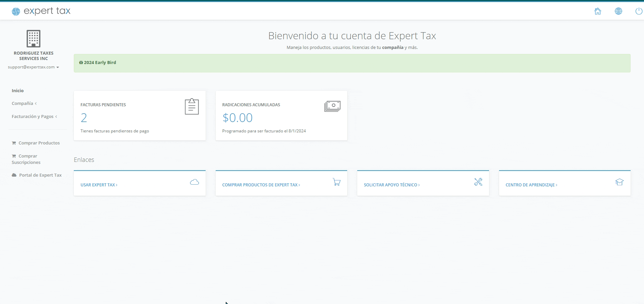Click RODRIGUEZ TAXES SERVICES INC name
This screenshot has width=644, height=304.
point(34,56)
